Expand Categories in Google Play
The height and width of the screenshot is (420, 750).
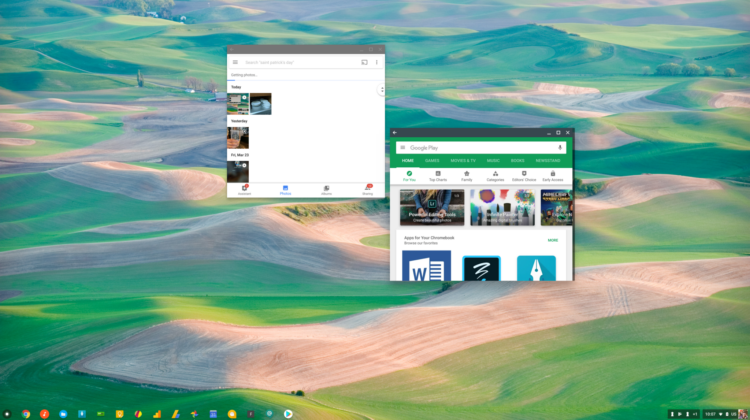point(495,175)
